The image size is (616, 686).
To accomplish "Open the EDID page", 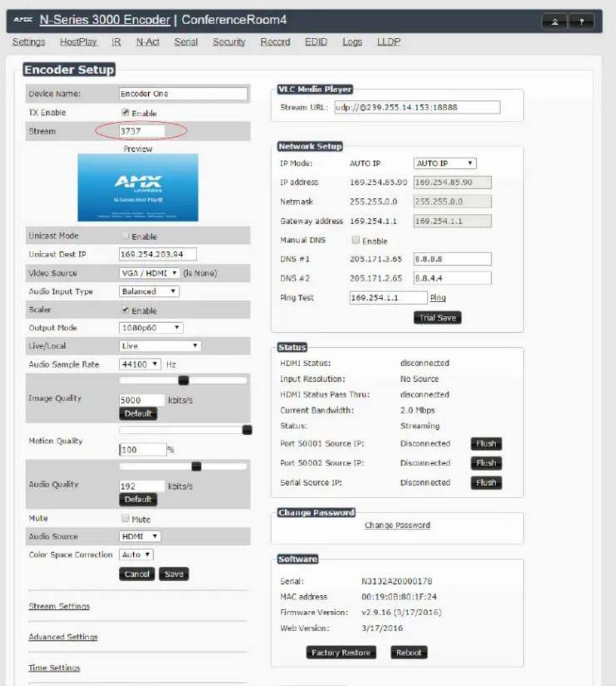I will point(315,42).
